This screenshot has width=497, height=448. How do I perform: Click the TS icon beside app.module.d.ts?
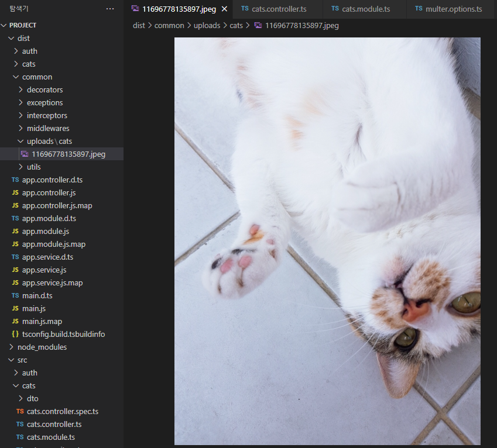(x=15, y=219)
